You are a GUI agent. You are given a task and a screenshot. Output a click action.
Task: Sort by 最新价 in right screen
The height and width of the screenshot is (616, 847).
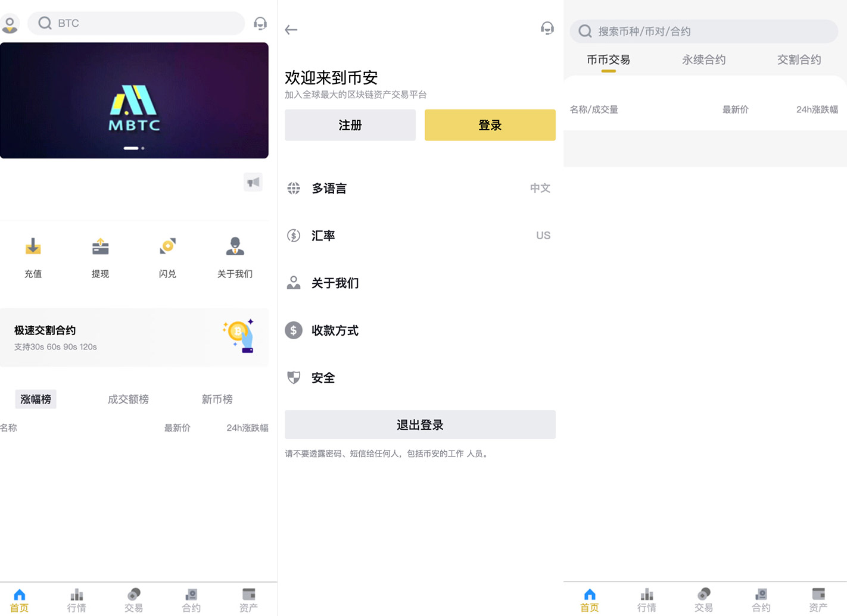coord(736,110)
